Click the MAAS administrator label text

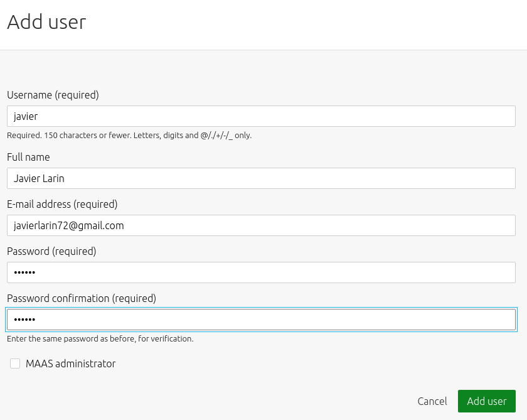70,363
